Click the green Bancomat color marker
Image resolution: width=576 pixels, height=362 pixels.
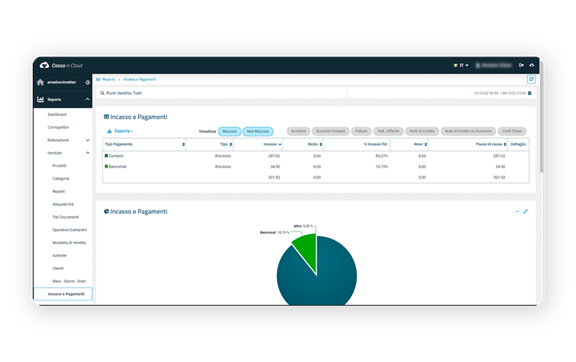click(106, 166)
